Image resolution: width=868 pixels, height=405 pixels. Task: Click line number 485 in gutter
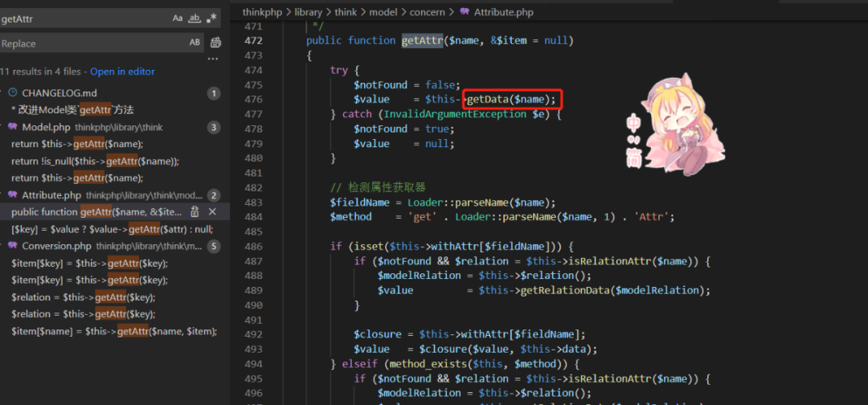coord(253,231)
